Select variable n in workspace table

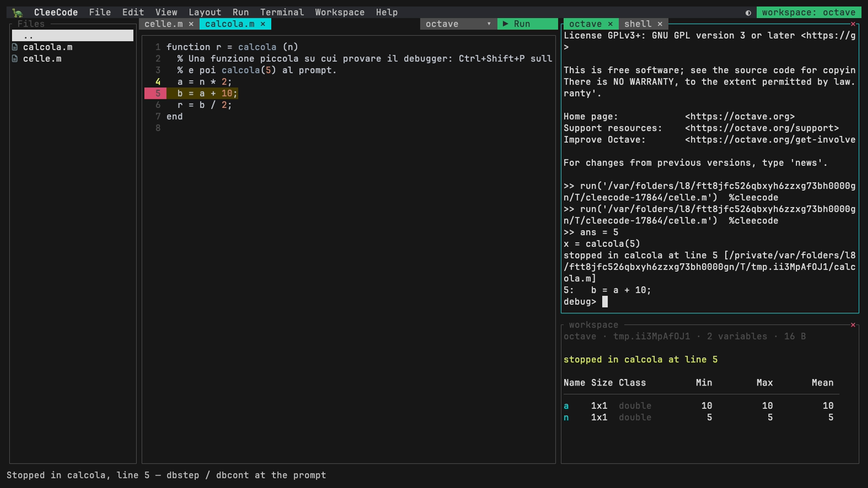coord(566,418)
